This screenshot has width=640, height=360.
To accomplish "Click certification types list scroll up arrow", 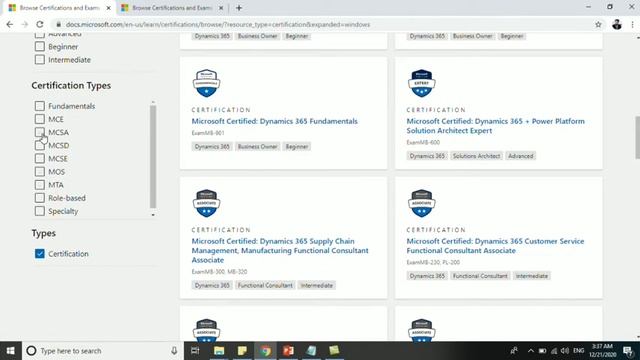I will (x=153, y=102).
